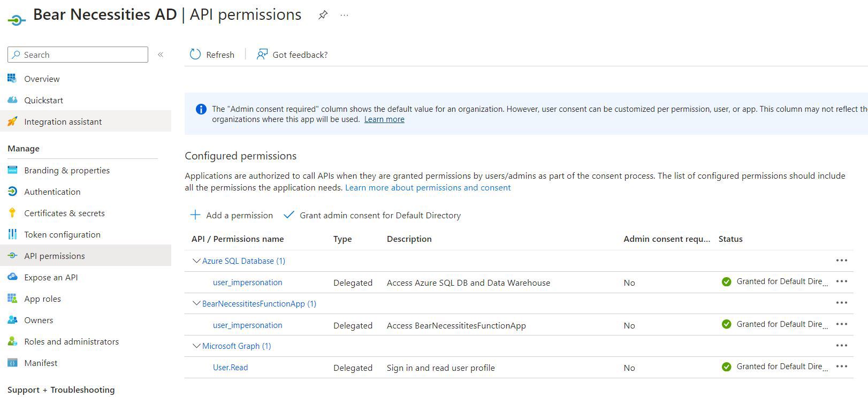868x397 pixels.
Task: Open ellipsis for Azure SQL user_impersonation row
Action: click(842, 281)
